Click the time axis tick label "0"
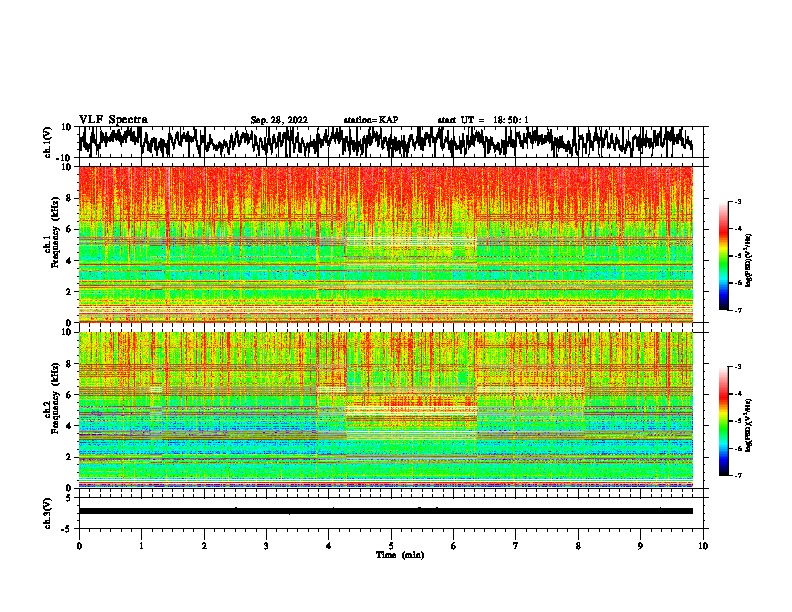This screenshot has width=792, height=612. [79, 546]
